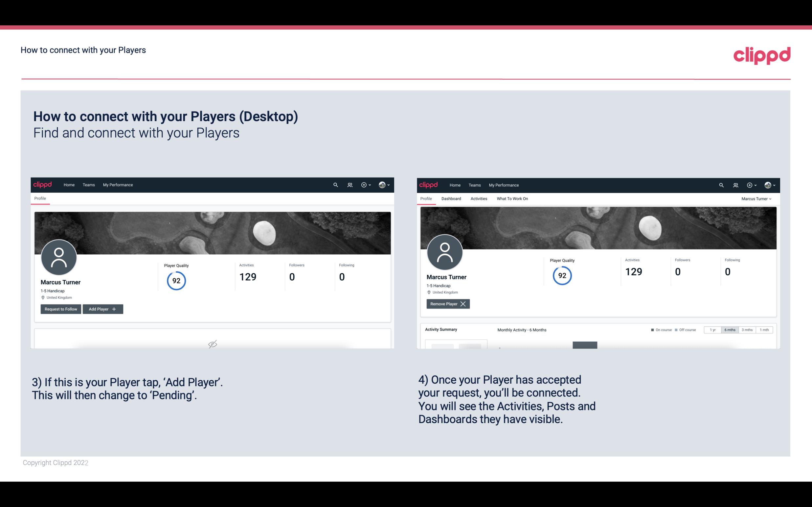Select the 6 months activity toggle

point(730,329)
